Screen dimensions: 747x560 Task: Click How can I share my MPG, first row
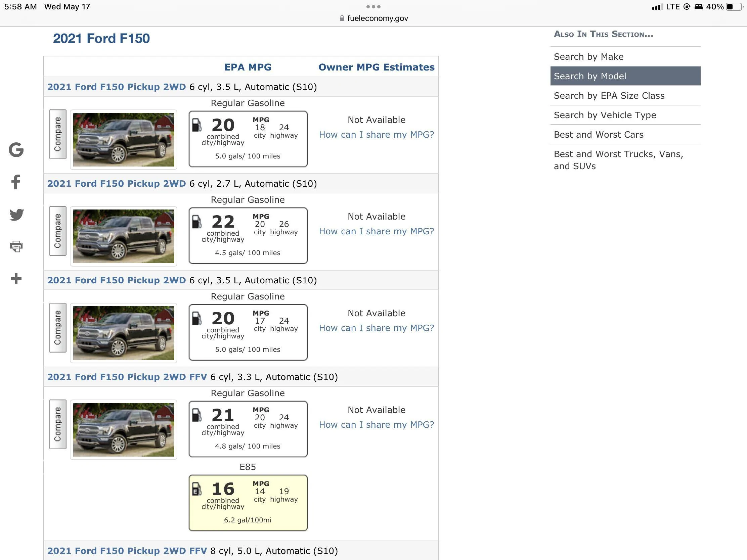[377, 135]
